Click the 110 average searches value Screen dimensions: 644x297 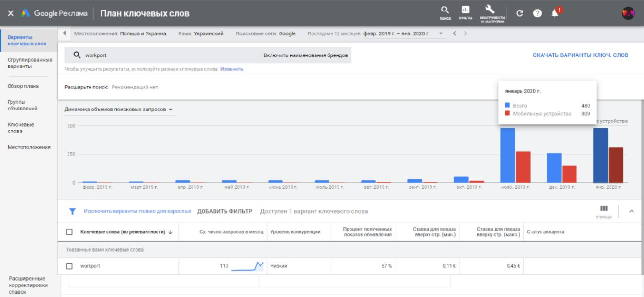pyautogui.click(x=224, y=266)
